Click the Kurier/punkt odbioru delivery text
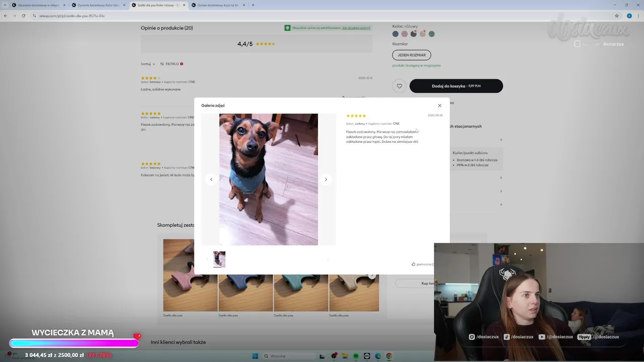Viewport: 644px width, 362px height. pos(470,153)
